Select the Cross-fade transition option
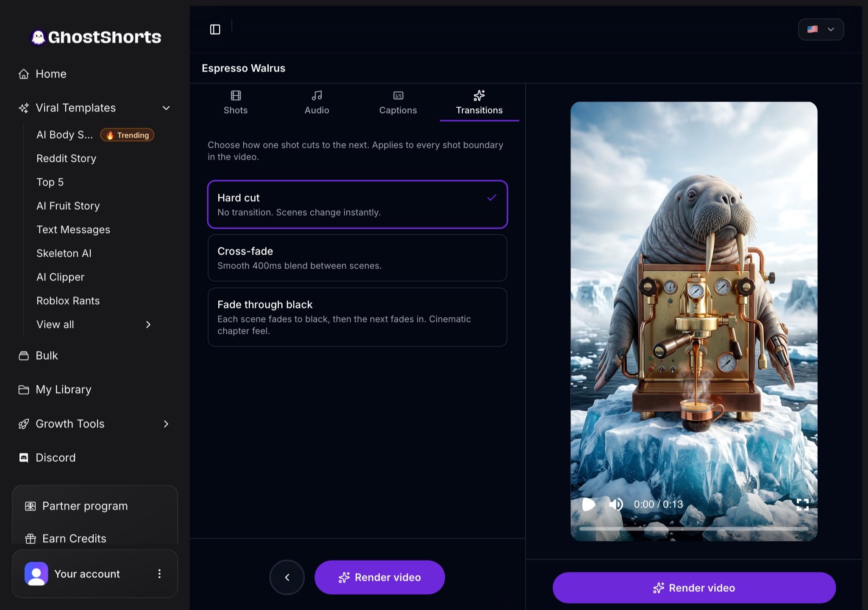 pyautogui.click(x=357, y=258)
